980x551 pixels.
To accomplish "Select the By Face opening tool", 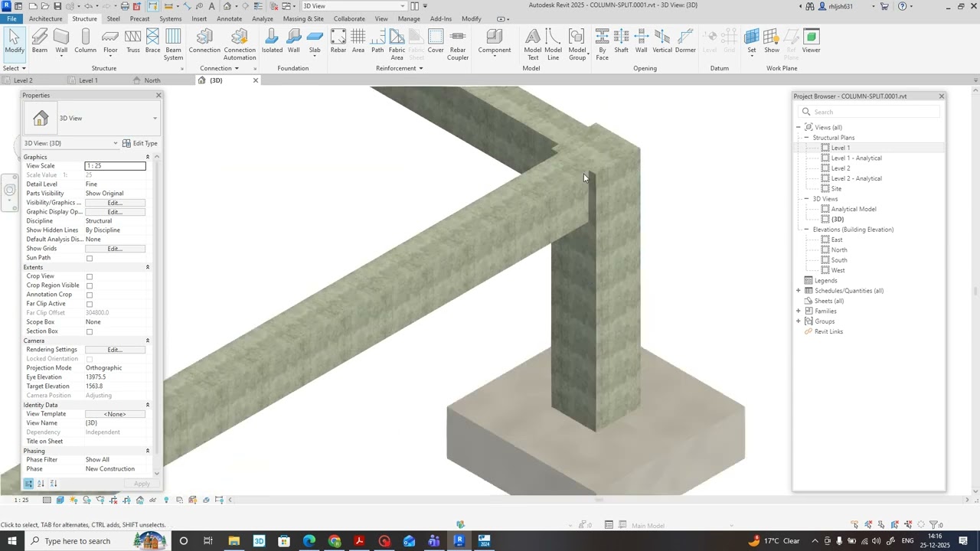I will pos(603,44).
